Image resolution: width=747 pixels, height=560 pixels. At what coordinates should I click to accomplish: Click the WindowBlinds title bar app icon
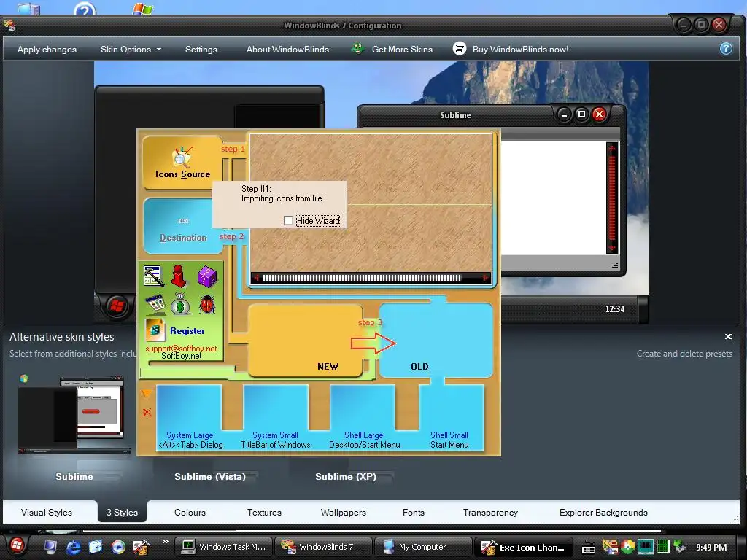(9, 26)
